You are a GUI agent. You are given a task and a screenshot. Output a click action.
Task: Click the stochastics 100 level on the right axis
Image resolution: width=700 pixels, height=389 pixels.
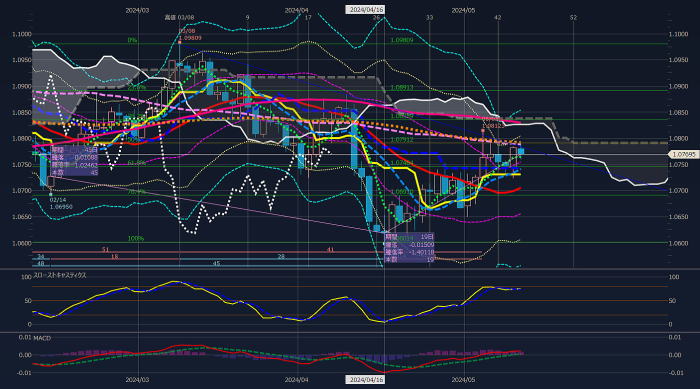[674, 277]
